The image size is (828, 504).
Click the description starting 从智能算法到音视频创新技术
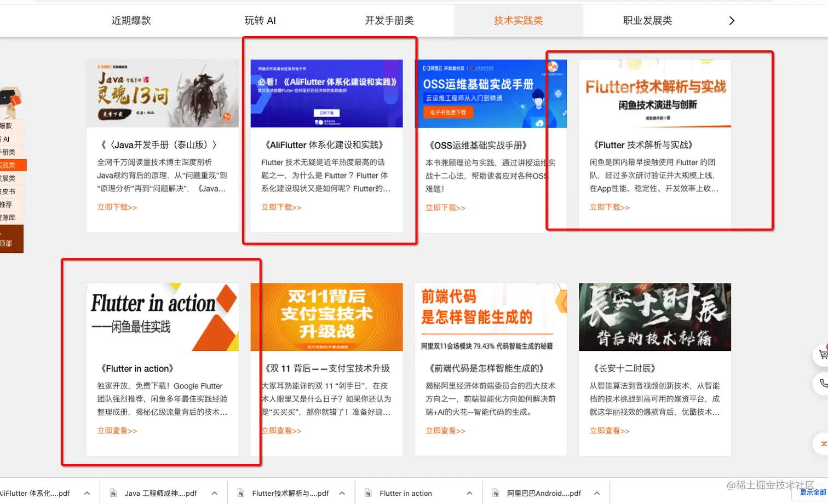tap(655, 399)
